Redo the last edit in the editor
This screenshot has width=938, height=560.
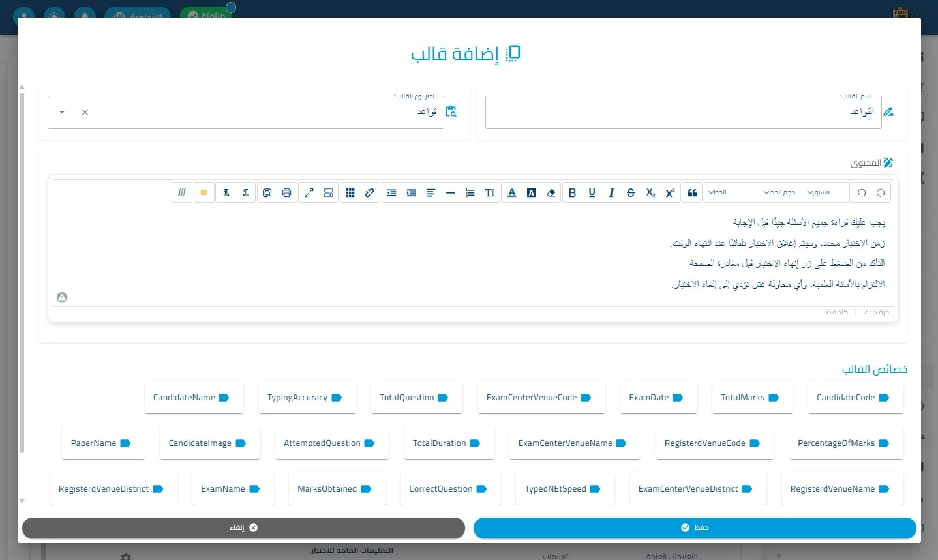(x=881, y=193)
